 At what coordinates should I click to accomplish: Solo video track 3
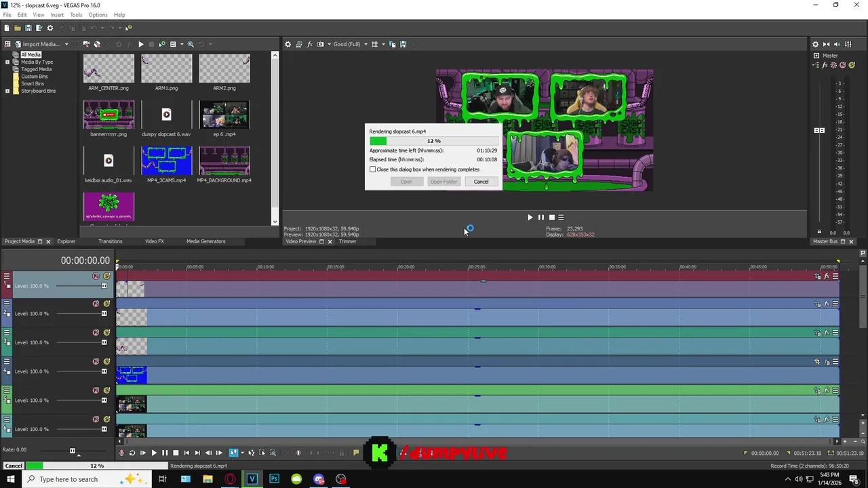(x=106, y=333)
